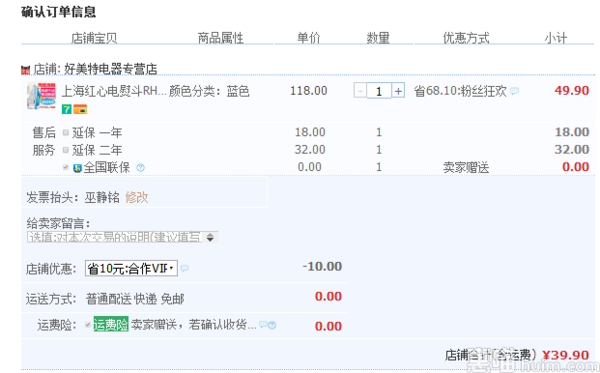The height and width of the screenshot is (373, 600).
Task: Click the 省68.10:粉丝狂欢 discount text
Action: 461,91
